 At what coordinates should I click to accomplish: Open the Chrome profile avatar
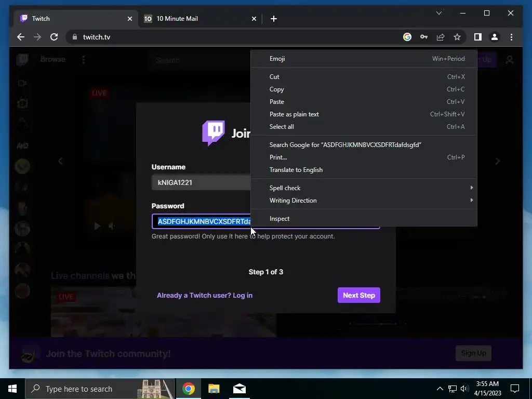click(x=495, y=37)
